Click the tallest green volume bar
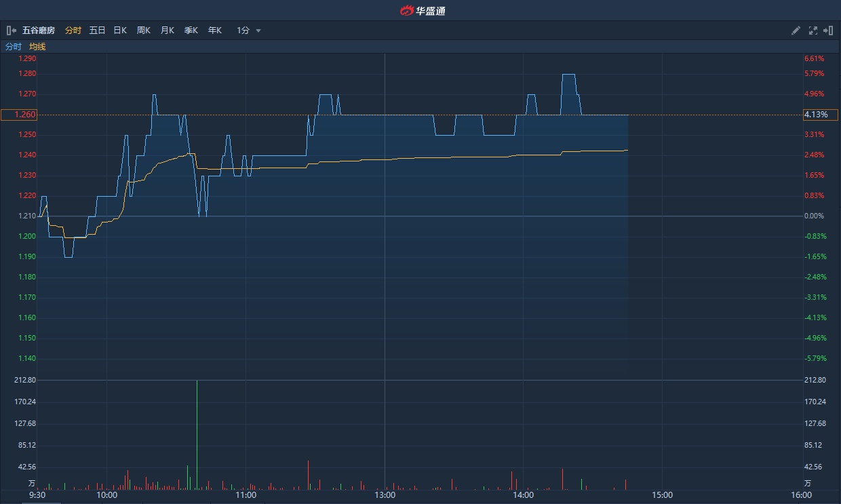The image size is (841, 504). click(197, 435)
